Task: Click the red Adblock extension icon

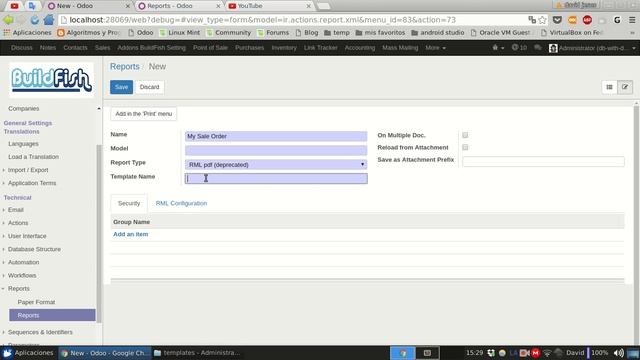Action: point(587,20)
